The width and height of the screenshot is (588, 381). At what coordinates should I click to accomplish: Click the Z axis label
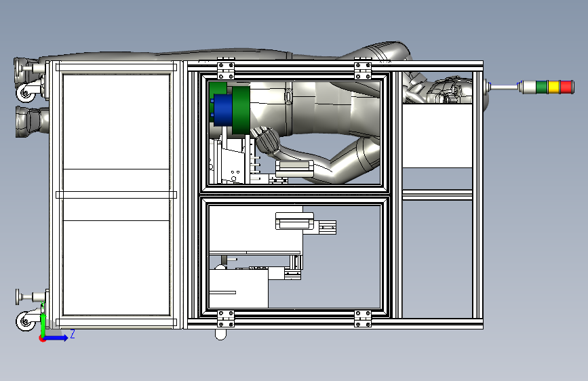click(73, 334)
